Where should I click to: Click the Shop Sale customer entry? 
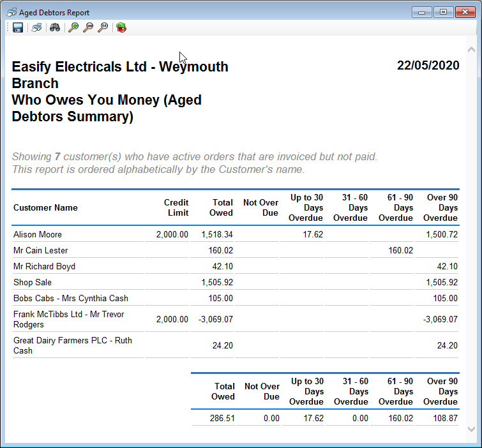coord(33,282)
